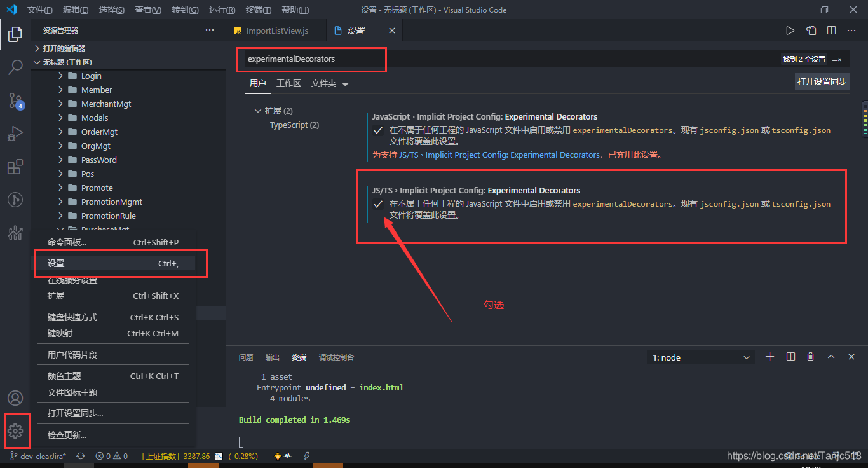Maximize the terminal panel with the up chevron

click(x=831, y=357)
